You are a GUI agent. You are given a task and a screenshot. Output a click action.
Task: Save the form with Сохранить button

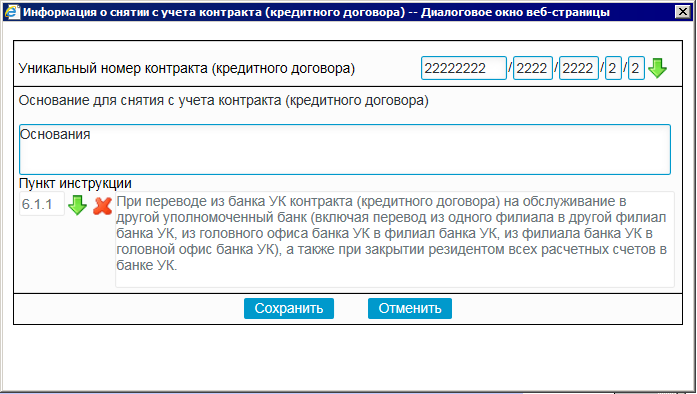(289, 308)
